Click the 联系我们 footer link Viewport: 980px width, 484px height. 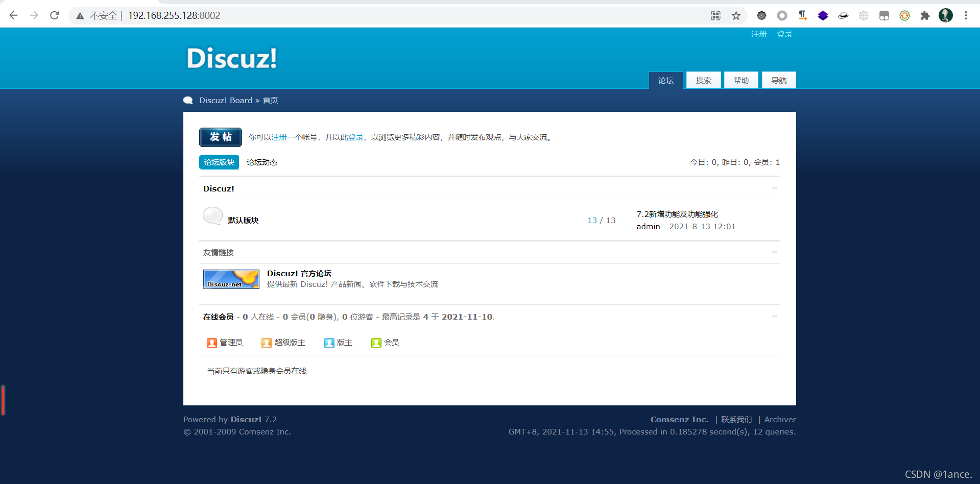(736, 420)
